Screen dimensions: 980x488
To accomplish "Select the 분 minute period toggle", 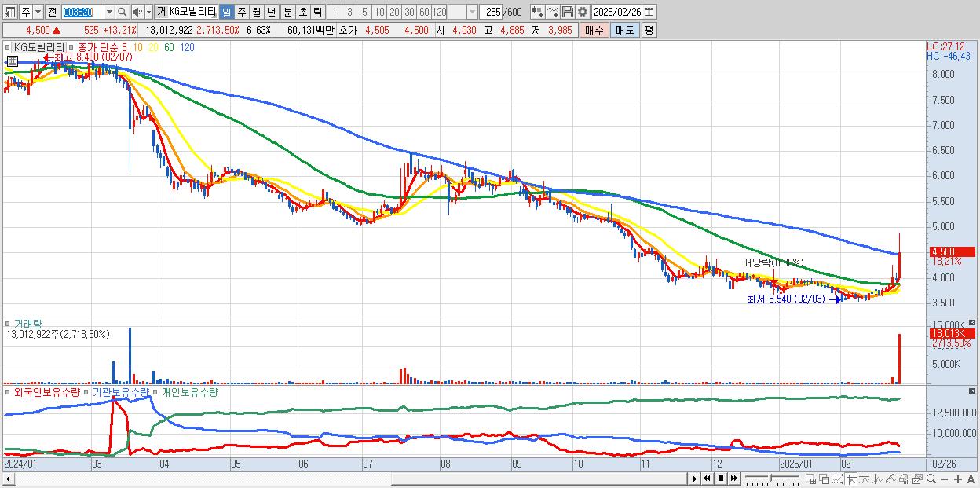I will (287, 12).
